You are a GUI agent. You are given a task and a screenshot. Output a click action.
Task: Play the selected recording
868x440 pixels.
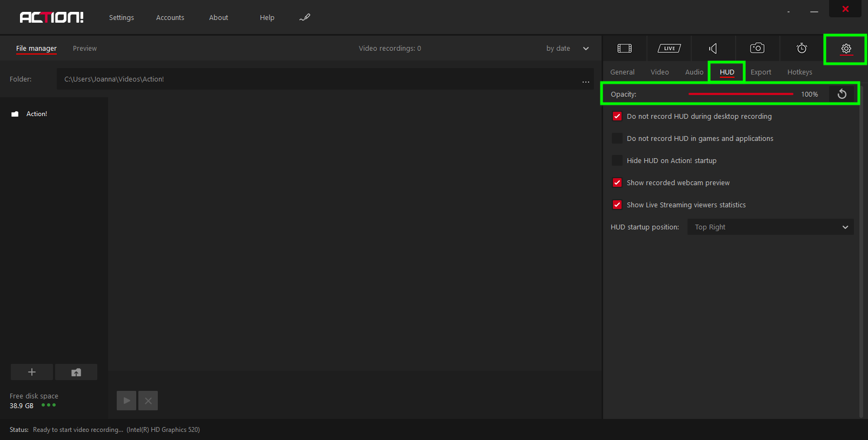point(126,401)
